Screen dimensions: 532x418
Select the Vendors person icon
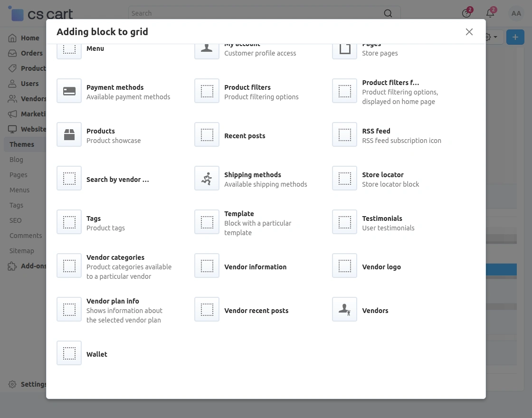coord(344,310)
